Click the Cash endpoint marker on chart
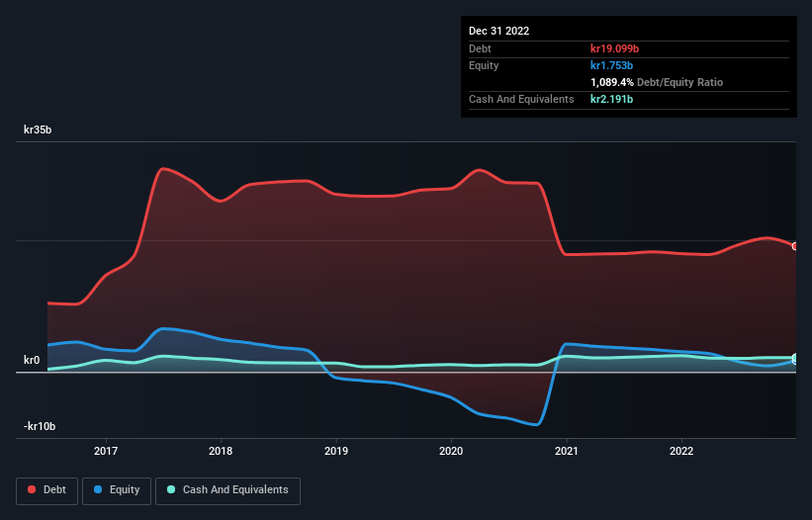The width and height of the screenshot is (812, 520). (795, 358)
